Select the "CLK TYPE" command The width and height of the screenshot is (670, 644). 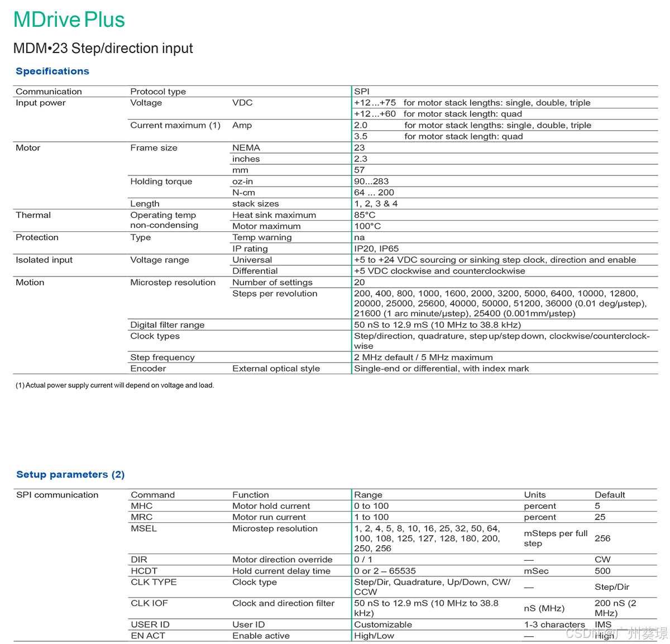tap(154, 582)
